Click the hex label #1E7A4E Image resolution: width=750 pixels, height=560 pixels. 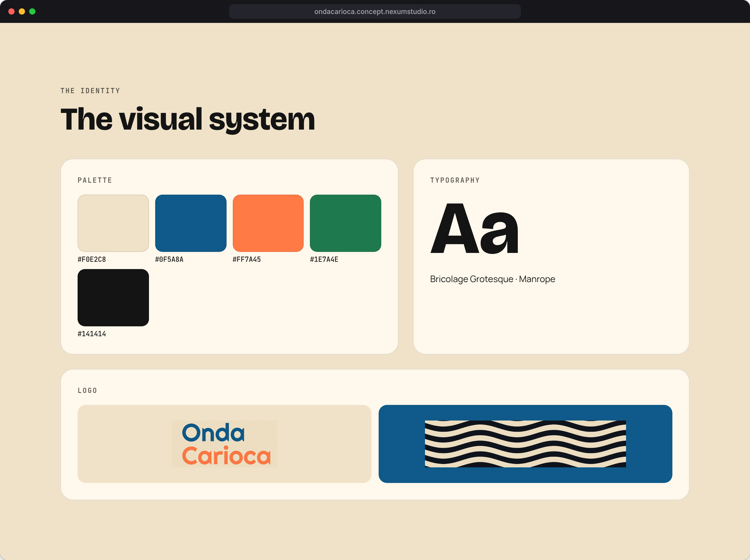(x=324, y=259)
